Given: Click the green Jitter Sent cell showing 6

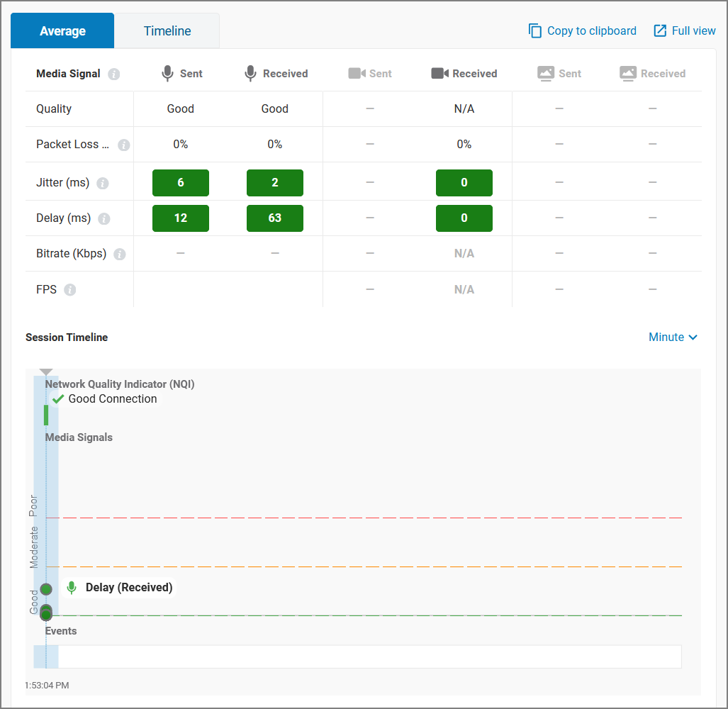Looking at the screenshot, I should (180, 183).
